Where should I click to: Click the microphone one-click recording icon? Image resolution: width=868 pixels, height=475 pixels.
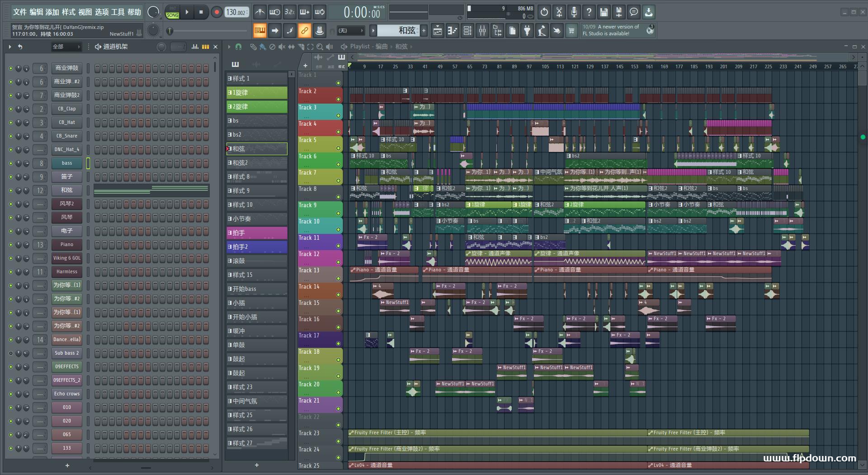574,12
